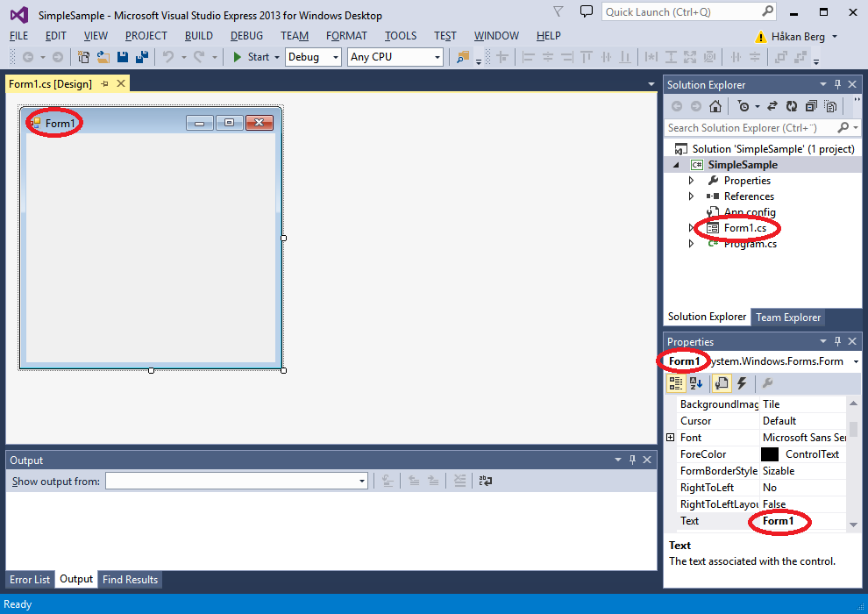Open the TOOLS menu
The height and width of the screenshot is (614, 868).
[401, 36]
